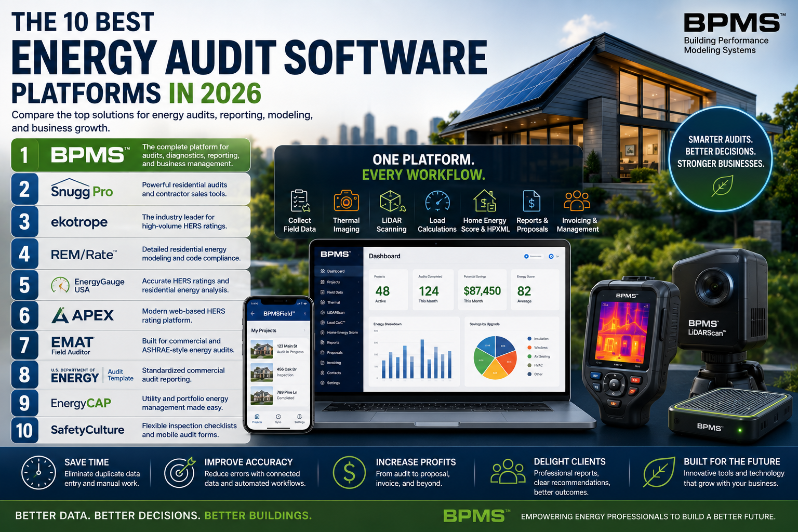Expand the Load Calc chevron in the laptop sidebar
Viewport: 798px width, 532px height.
pyautogui.click(x=358, y=323)
